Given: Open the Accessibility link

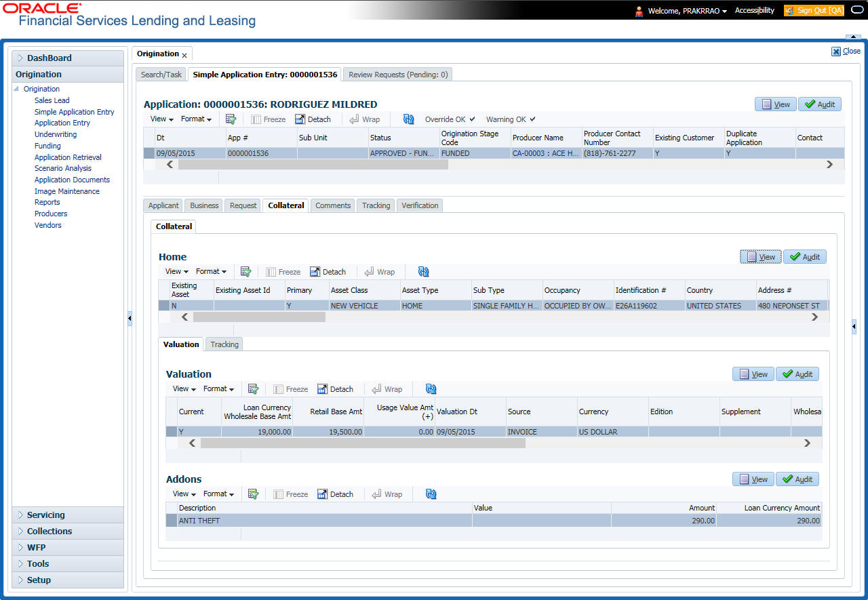Looking at the screenshot, I should (x=755, y=10).
